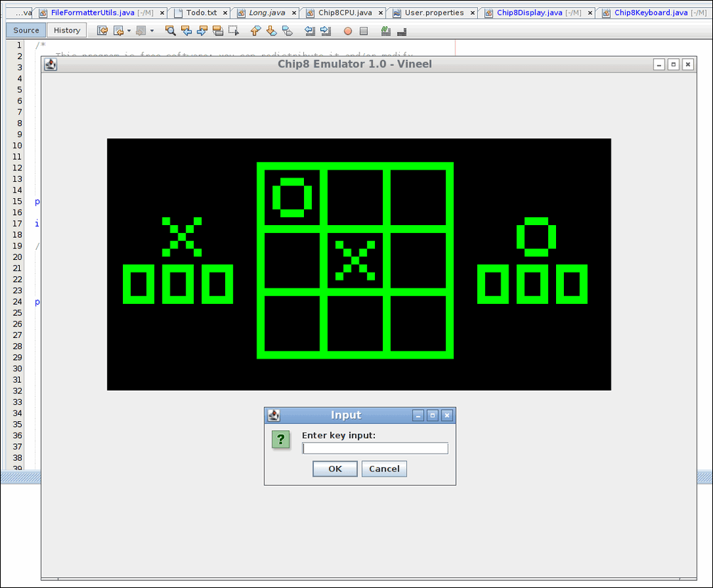
Task: Click the Comment lines icon
Action: (x=386, y=31)
